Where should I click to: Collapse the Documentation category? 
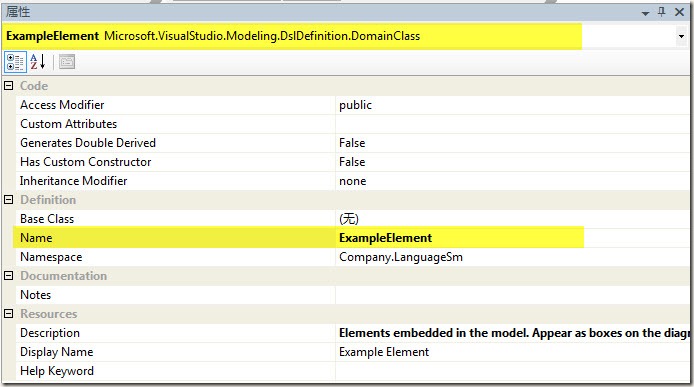click(8, 275)
